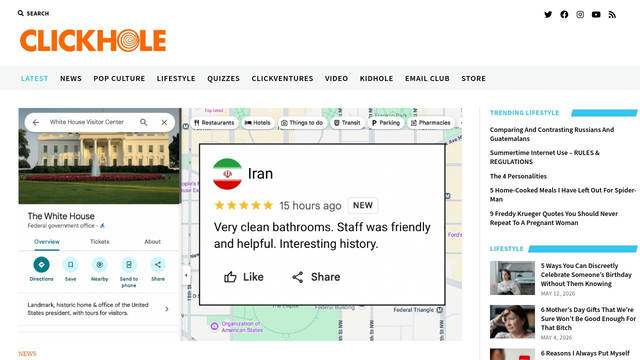Open the Mother's Day gifts thumbnail
This screenshot has height=360, width=640.
point(512,322)
